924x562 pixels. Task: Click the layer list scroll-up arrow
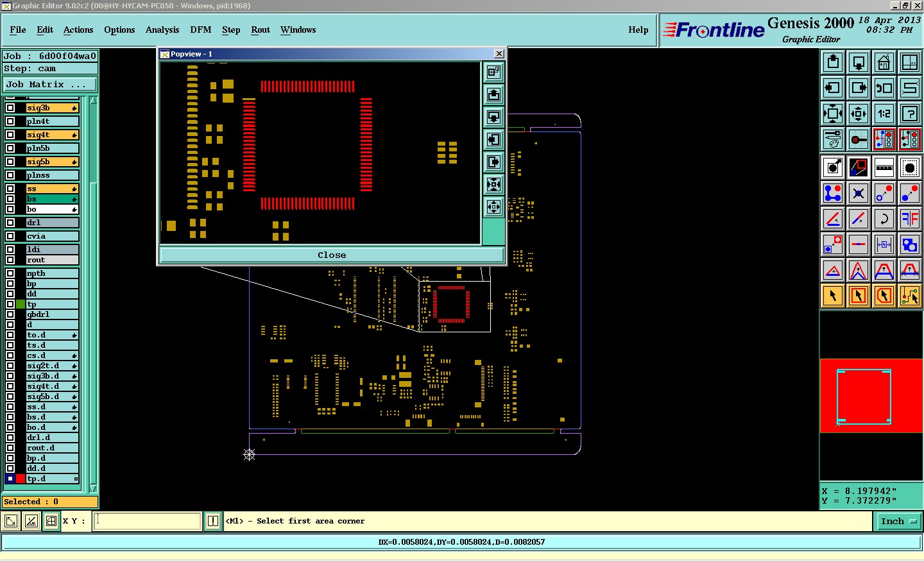(x=93, y=101)
